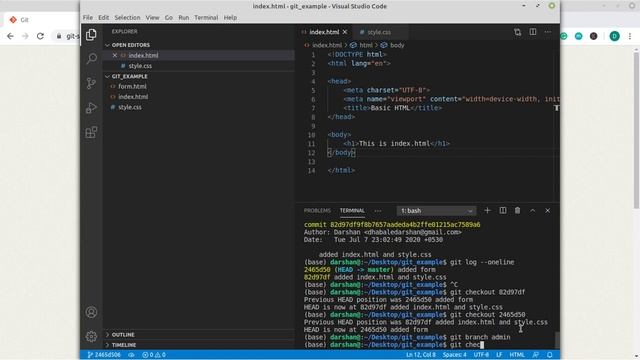Open the View menu
Viewport: 640px width, 360px height.
pos(152,18)
